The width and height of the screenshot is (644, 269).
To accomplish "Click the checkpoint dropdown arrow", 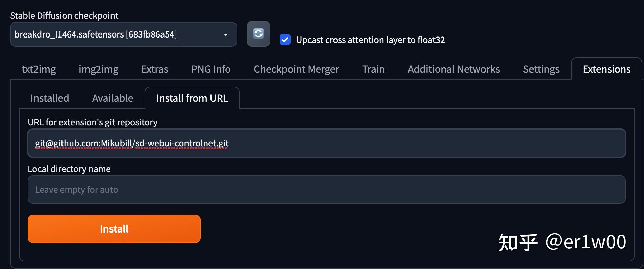I will coord(226,35).
